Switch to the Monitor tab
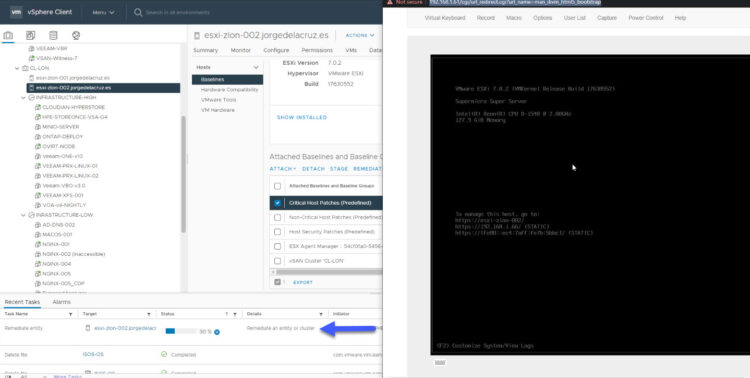 point(241,50)
